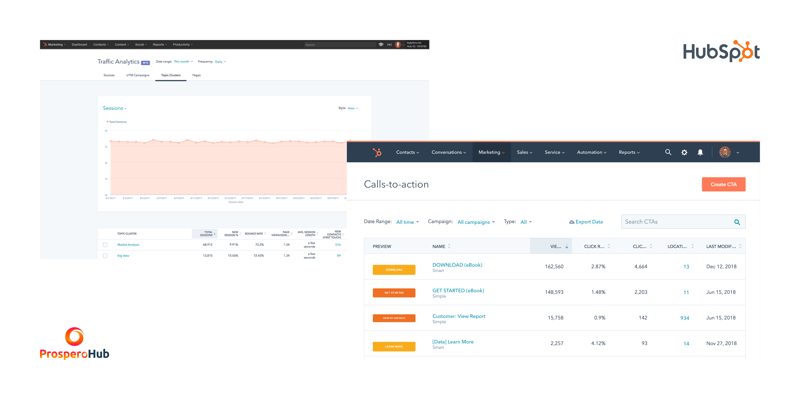Click the date Nov 27, 2018
800x400 pixels.
[x=721, y=344]
